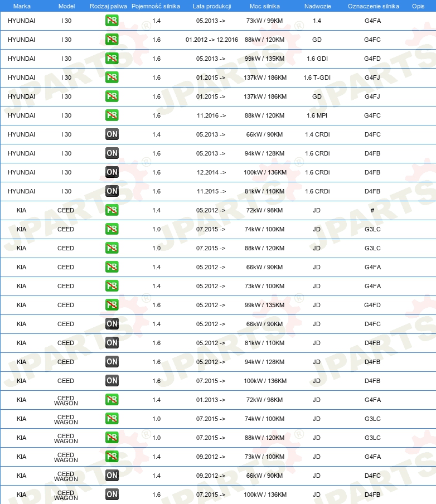Click petrol icon for I 30 G4FA 99KM

(112, 21)
